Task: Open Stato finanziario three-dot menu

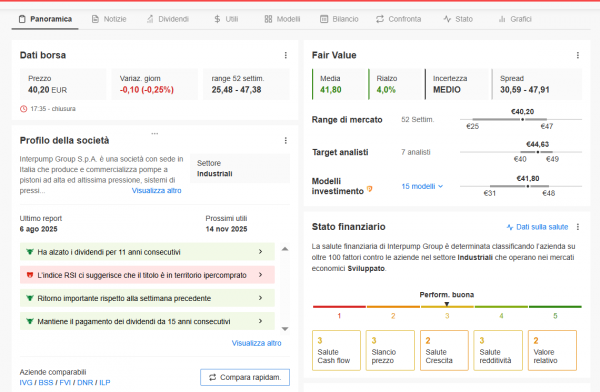Action: (577, 227)
